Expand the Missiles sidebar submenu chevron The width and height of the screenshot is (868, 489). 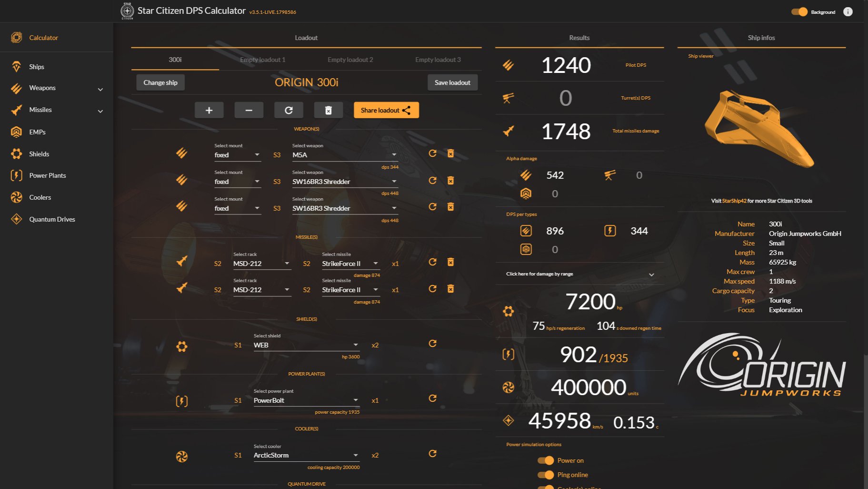point(100,111)
